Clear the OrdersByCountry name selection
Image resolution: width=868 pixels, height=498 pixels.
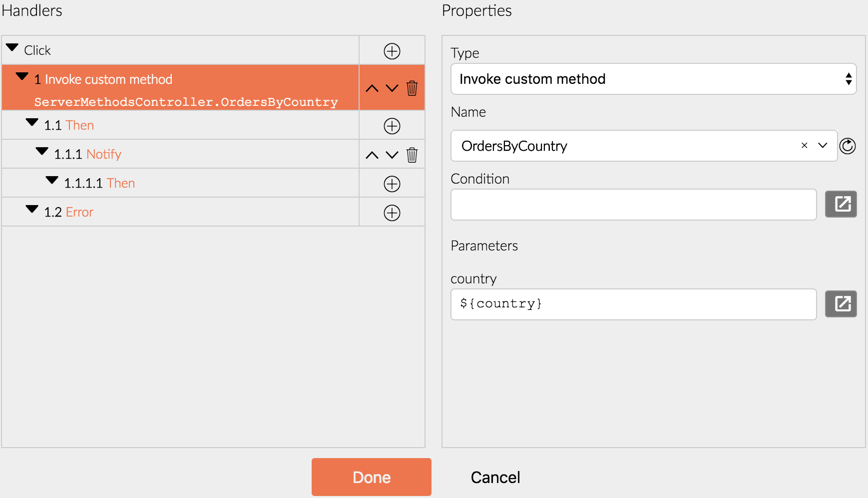point(804,146)
